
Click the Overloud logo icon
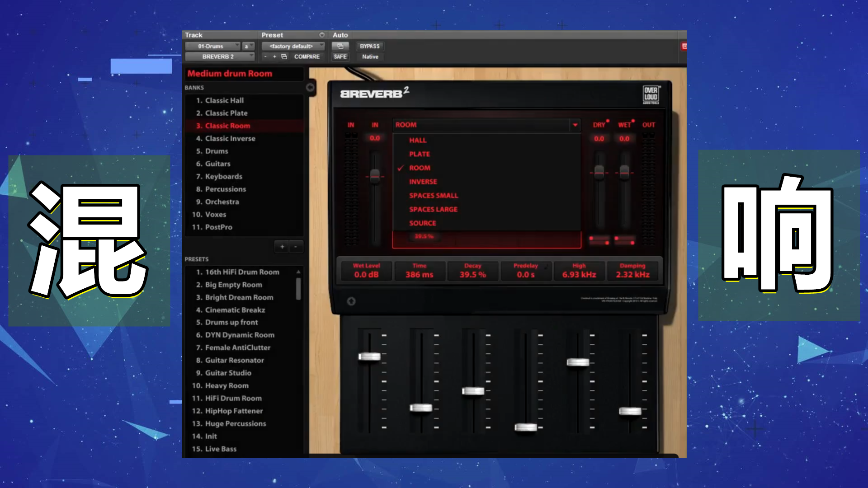651,94
